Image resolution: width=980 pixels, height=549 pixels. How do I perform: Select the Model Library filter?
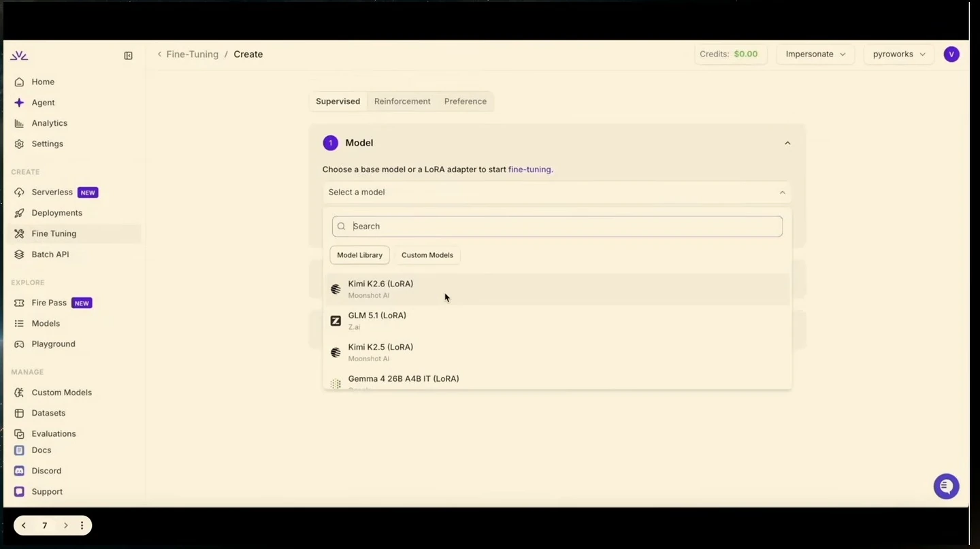(x=360, y=255)
